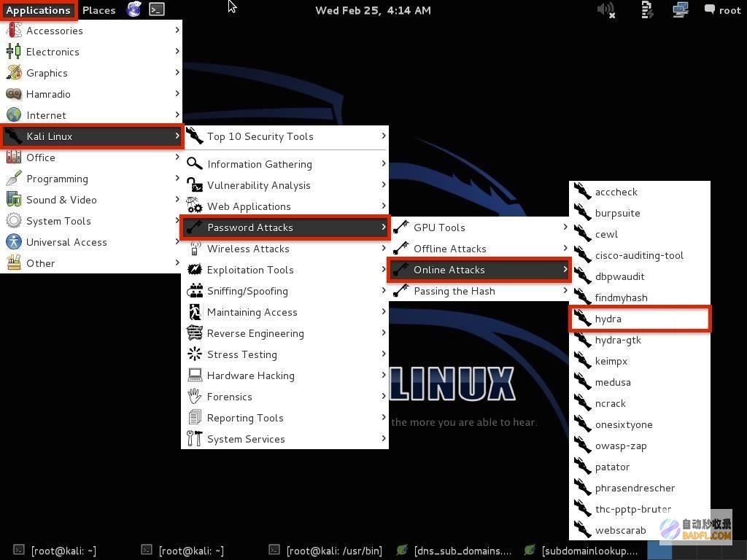Click the Sniffing/Spoofing icon

click(x=194, y=290)
